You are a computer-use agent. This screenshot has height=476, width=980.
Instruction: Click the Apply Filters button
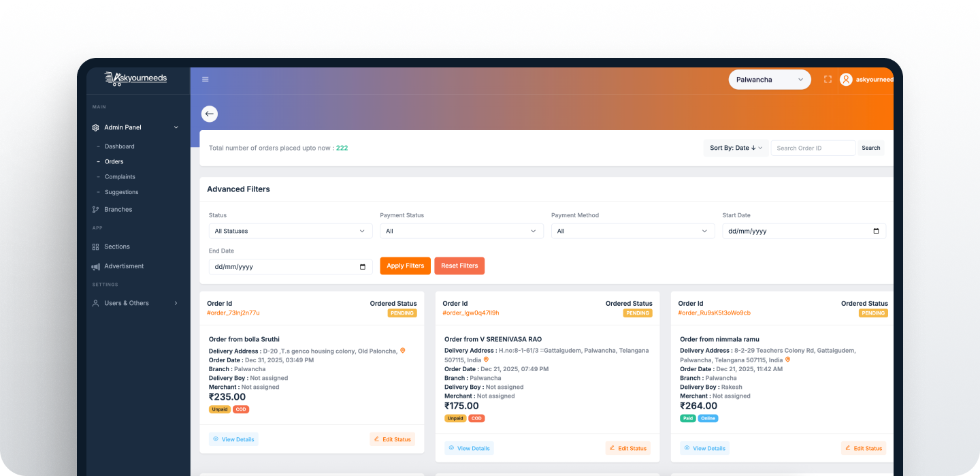[x=405, y=266]
